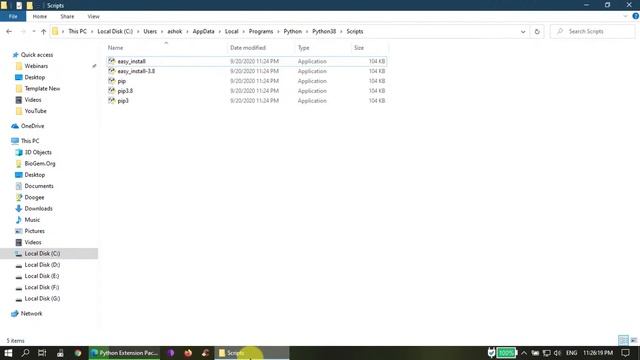The image size is (640, 360).
Task: Open OneDrive in navigation pane
Action: click(32, 126)
